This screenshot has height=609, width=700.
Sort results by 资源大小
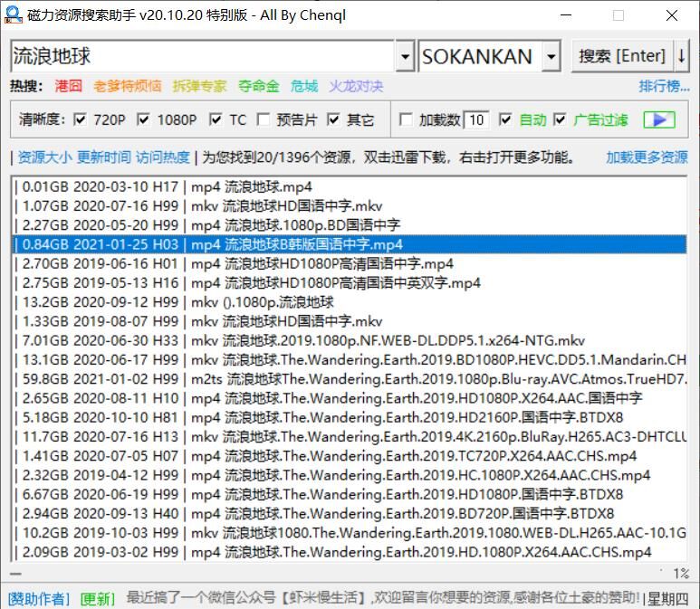44,157
